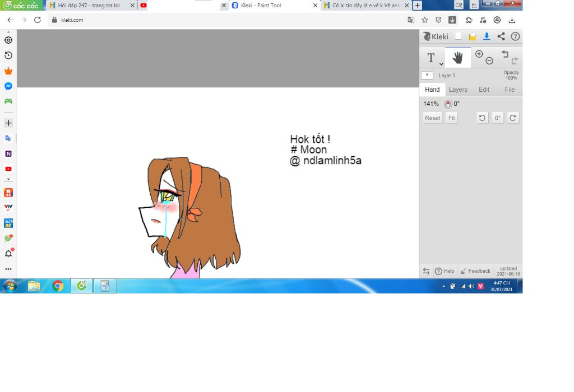This screenshot has height=392, width=574.
Task: Open Calculator from taskbar
Action: [105, 286]
